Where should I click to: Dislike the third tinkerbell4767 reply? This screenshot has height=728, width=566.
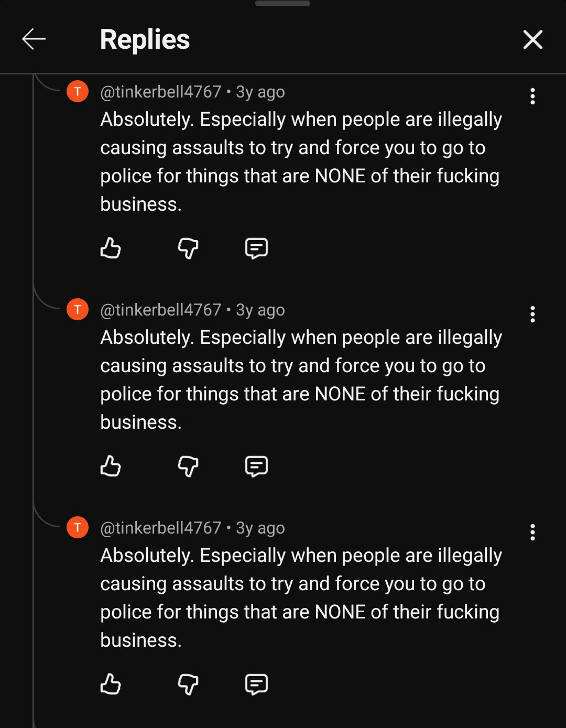[188, 684]
